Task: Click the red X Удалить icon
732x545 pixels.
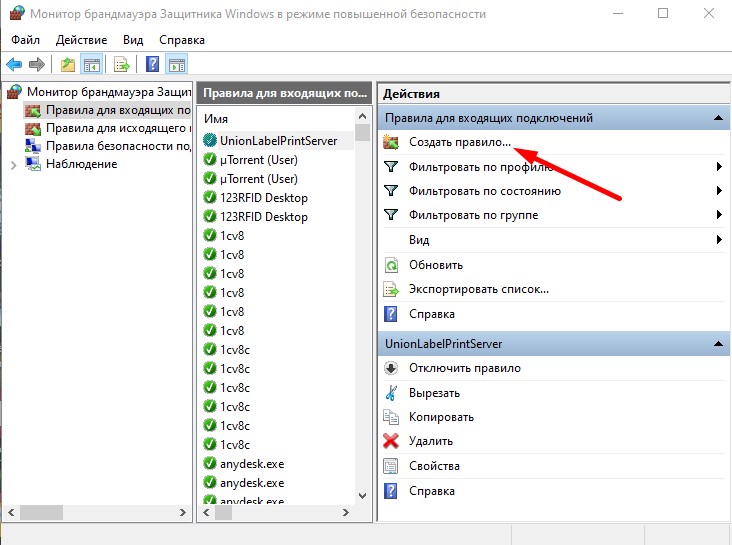Action: click(391, 441)
